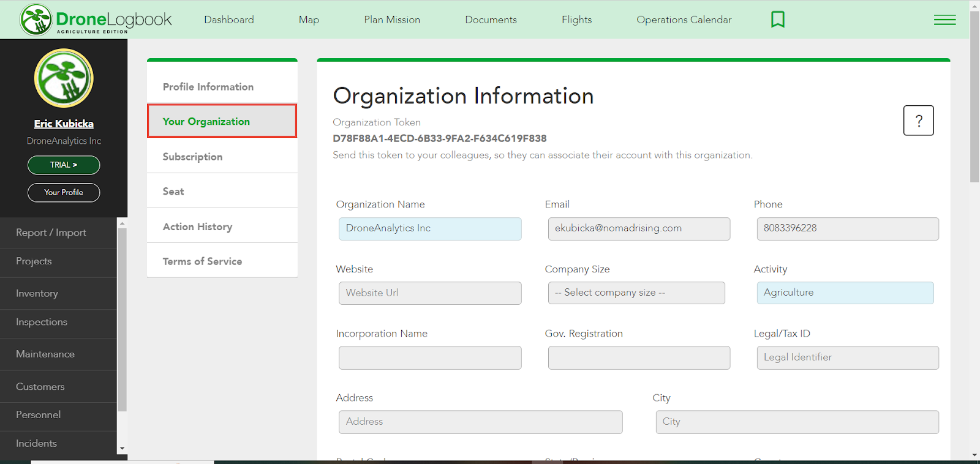Open Inspections in the sidebar

[x=58, y=322]
